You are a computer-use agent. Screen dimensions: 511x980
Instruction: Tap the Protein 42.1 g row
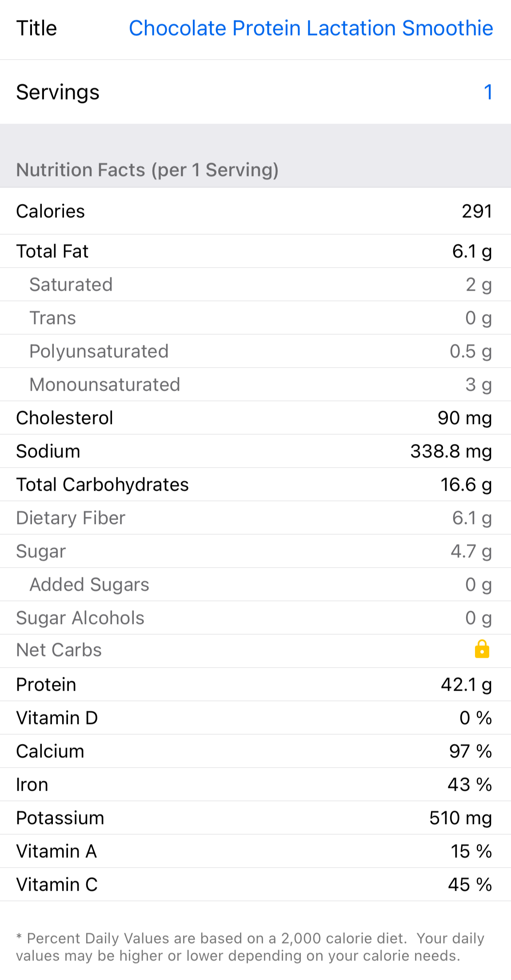255,685
